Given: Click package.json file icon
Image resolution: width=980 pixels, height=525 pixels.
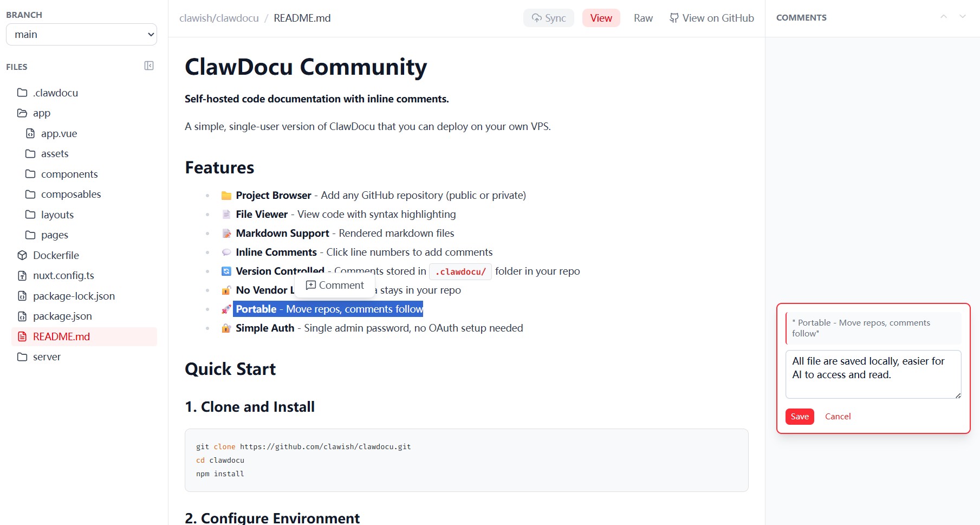Looking at the screenshot, I should (22, 316).
